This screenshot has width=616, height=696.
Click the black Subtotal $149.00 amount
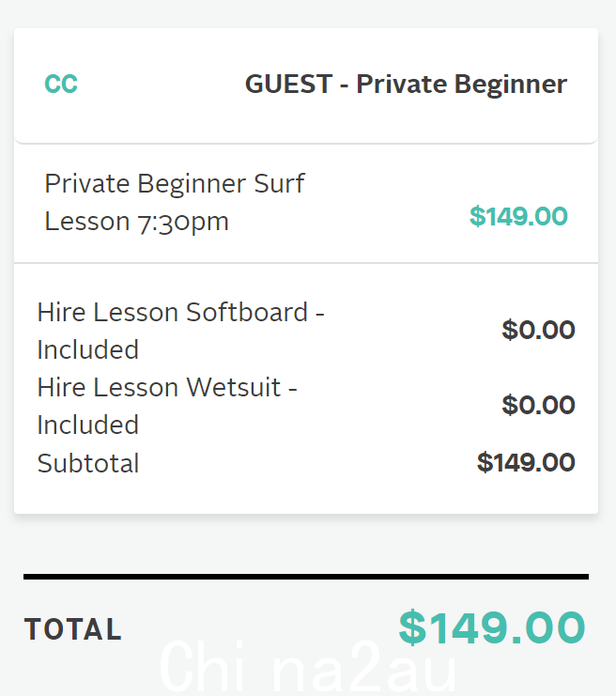tap(526, 462)
